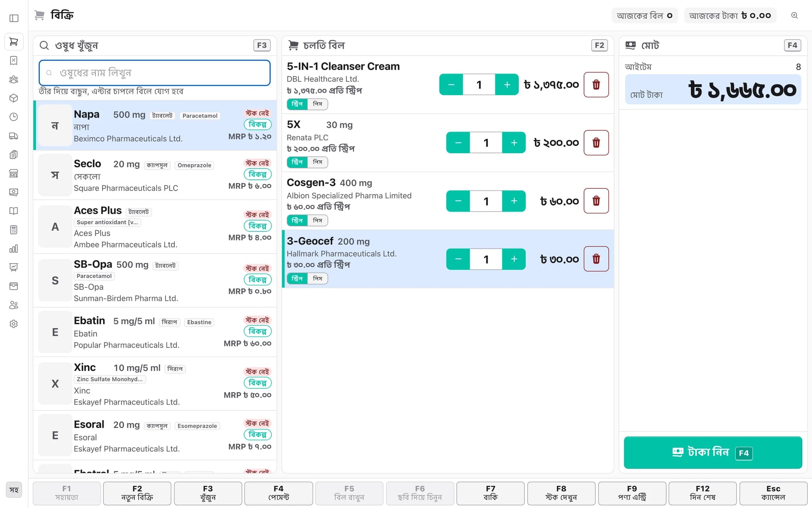Increase 5-IN-1 Cleanser Cream quantity
Viewport: 812px width, 508px height.
click(507, 85)
